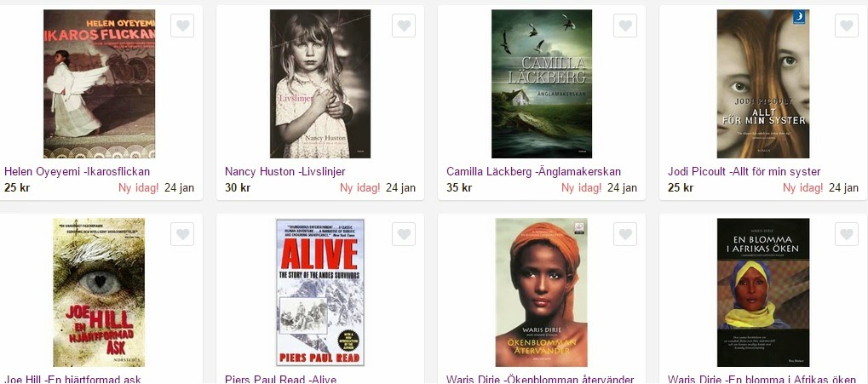Screen dimensions: 868x384
Task: Click heart icon on Änglamakerskan listing
Action: click(x=625, y=26)
